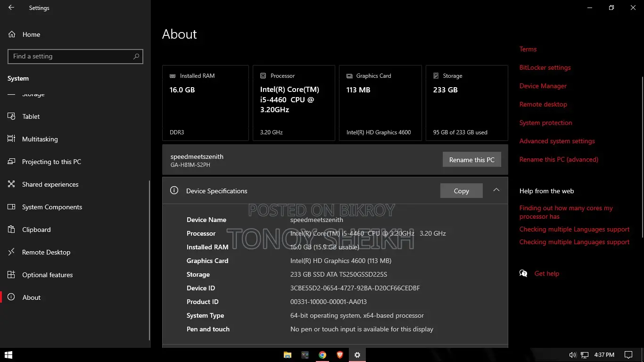Screen dimensions: 644x362
Task: Click the 4:37 PM clock
Action: [604, 355]
